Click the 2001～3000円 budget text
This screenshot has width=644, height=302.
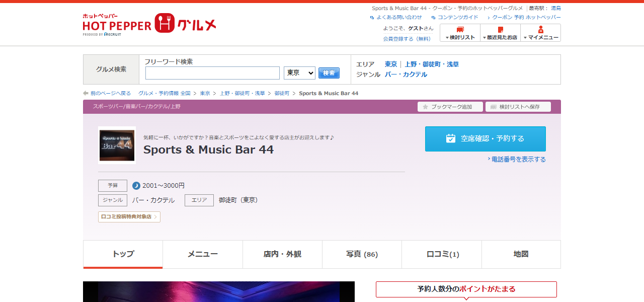(164, 186)
